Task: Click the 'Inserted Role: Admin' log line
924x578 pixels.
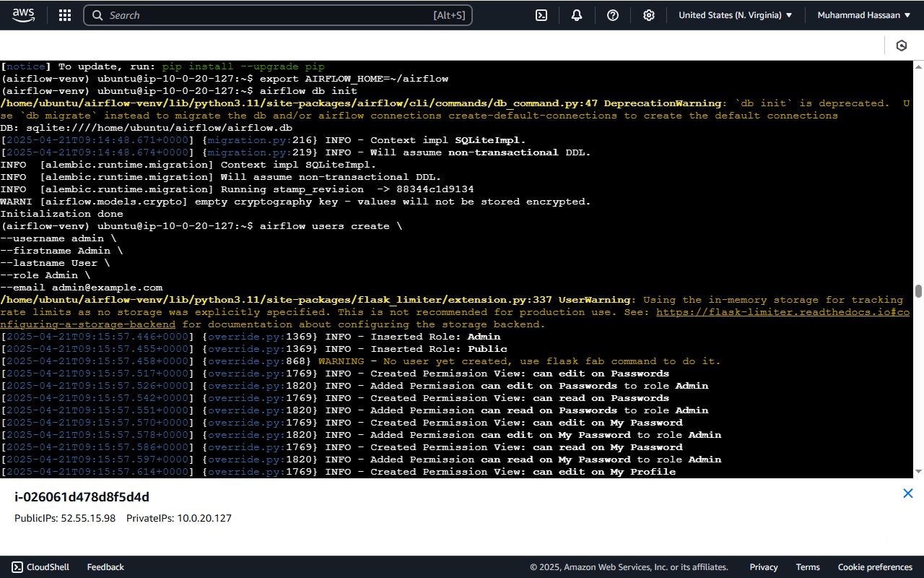Action: coord(250,337)
